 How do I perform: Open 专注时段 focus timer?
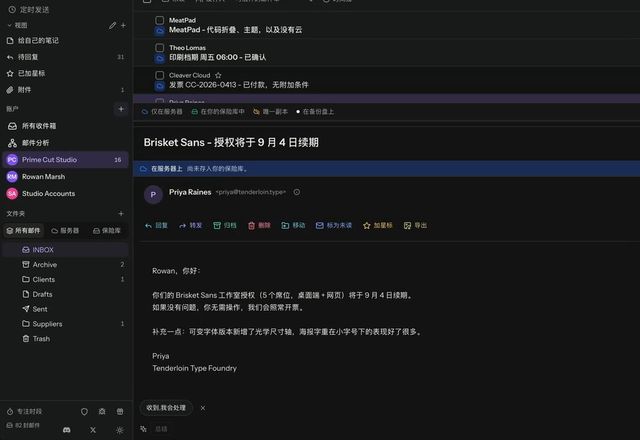[24, 411]
